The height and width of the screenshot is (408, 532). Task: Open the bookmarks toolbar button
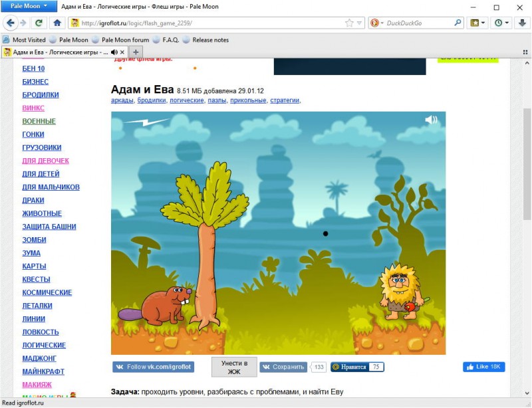(x=477, y=23)
